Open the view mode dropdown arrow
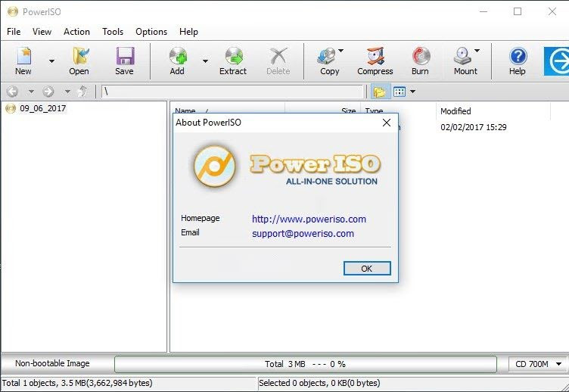The image size is (569, 392). (412, 92)
